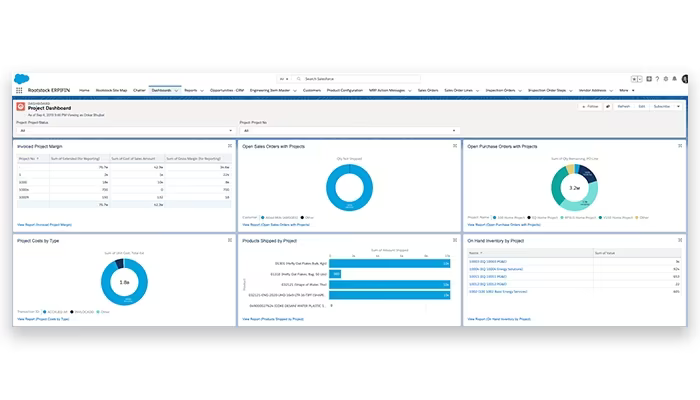Viewport: 700px width, 400px height.
Task: Open the Vendor Address tab
Action: pos(592,91)
